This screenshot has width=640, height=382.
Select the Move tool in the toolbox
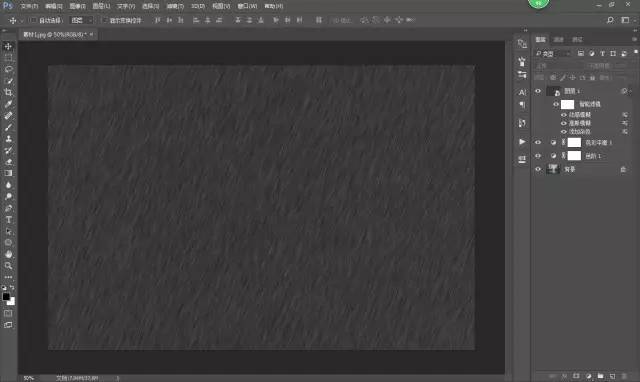pos(8,47)
